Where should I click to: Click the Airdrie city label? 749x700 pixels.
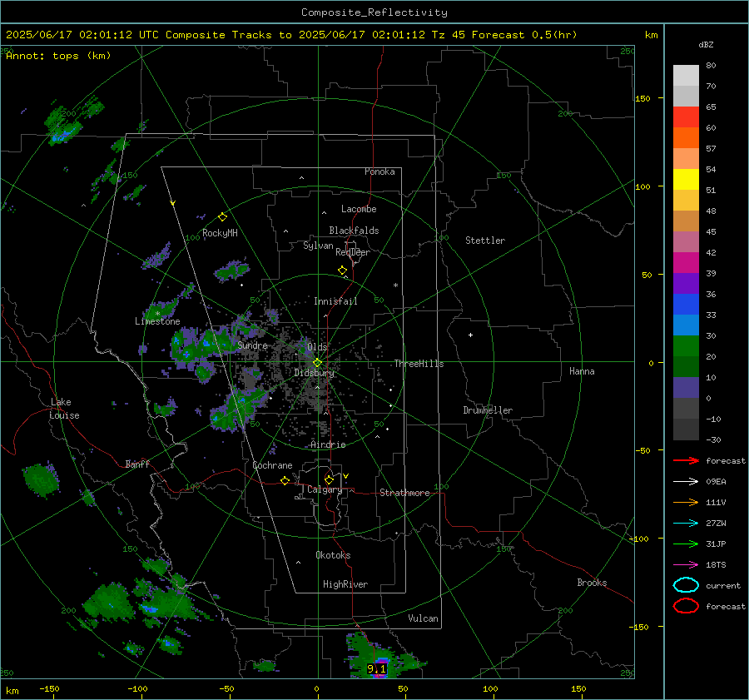pos(328,444)
